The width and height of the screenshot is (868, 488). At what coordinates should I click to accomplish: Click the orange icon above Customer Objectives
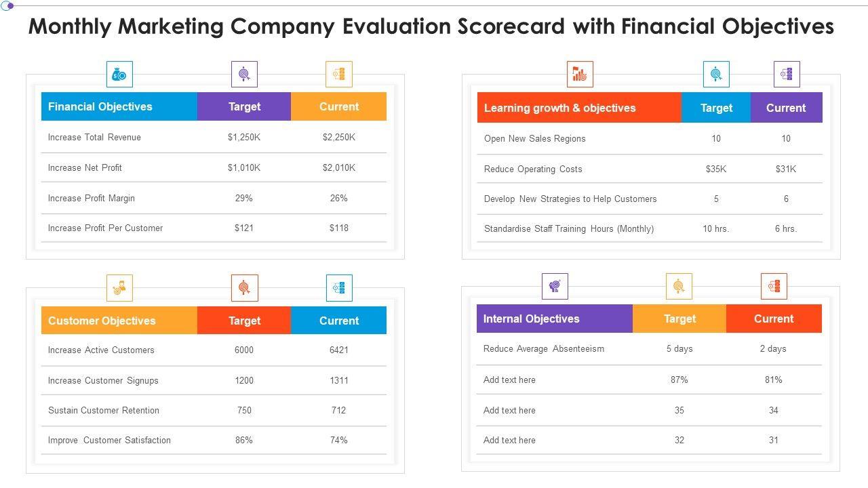[x=119, y=288]
